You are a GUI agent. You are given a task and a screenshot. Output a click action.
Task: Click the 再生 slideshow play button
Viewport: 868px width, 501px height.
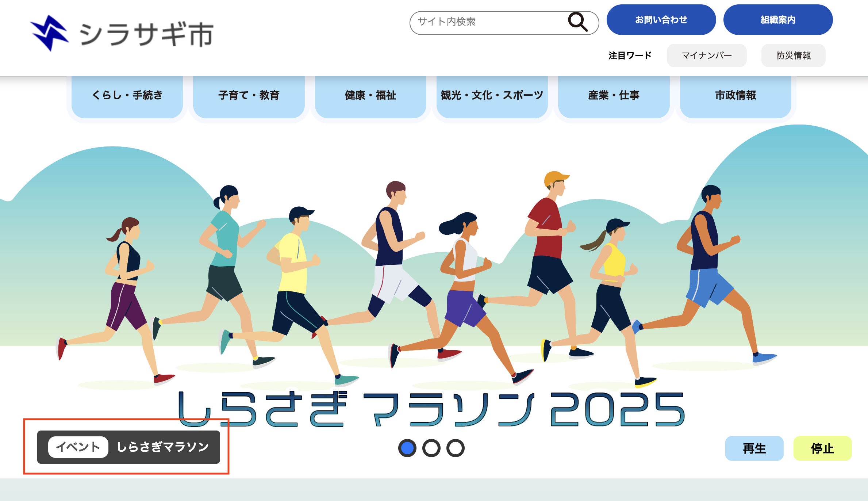(x=754, y=448)
